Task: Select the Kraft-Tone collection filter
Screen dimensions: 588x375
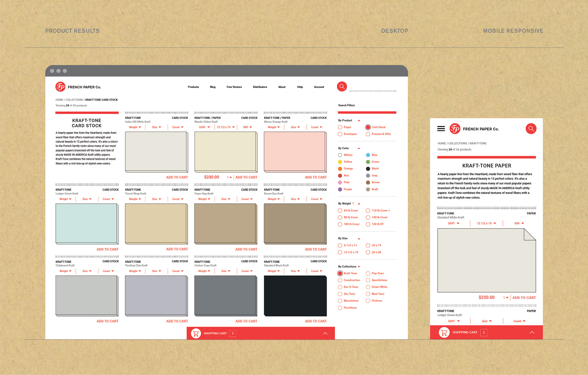Action: 340,273
